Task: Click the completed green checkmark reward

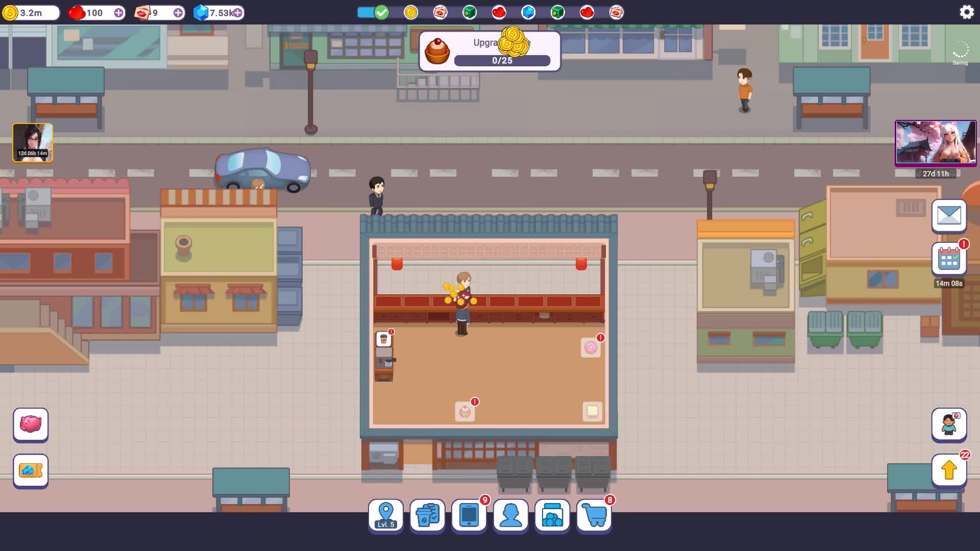Action: (381, 12)
